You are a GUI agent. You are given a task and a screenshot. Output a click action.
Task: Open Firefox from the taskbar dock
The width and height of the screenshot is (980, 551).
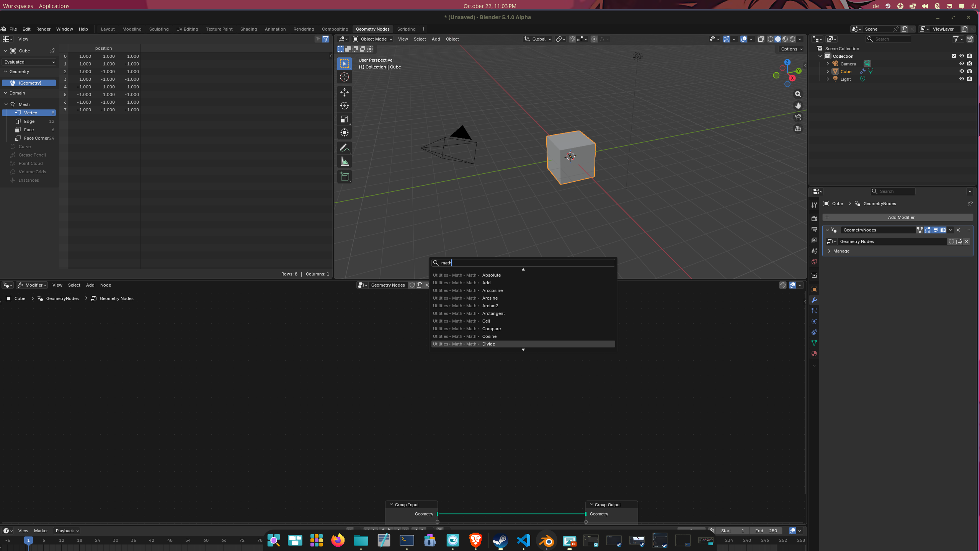338,541
